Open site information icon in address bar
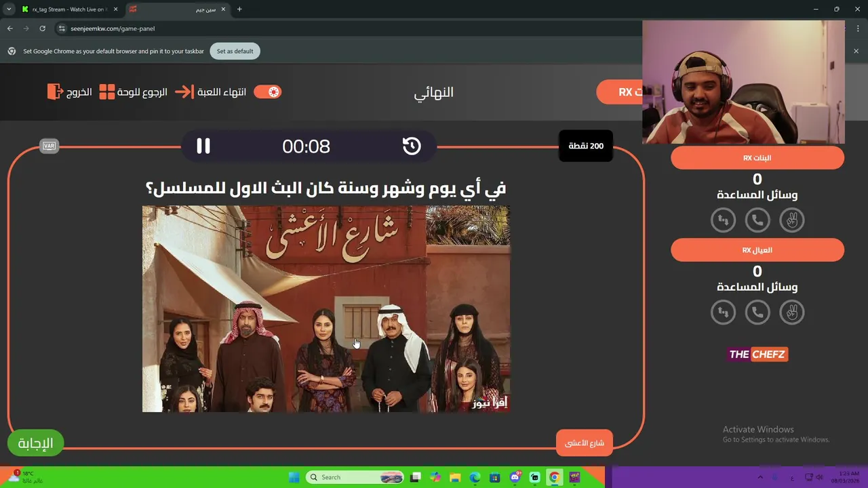 coord(62,28)
